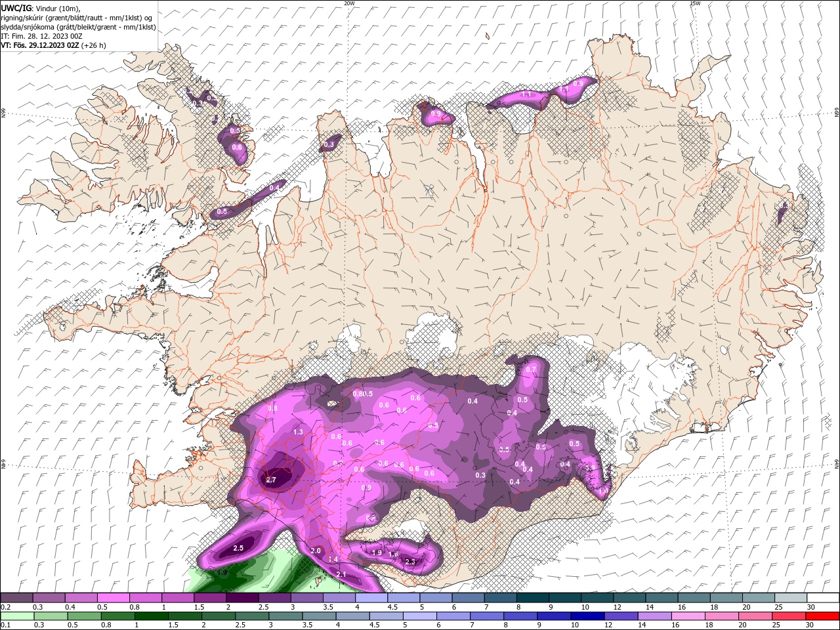Click the '20W' longitude label
This screenshot has width=840, height=630.
[349, 3]
